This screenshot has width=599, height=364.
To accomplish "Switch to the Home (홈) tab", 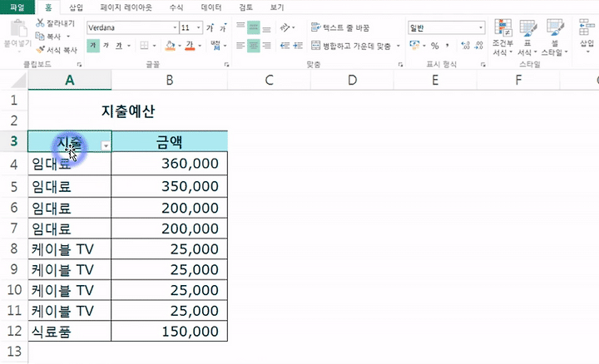I will pyautogui.click(x=48, y=7).
